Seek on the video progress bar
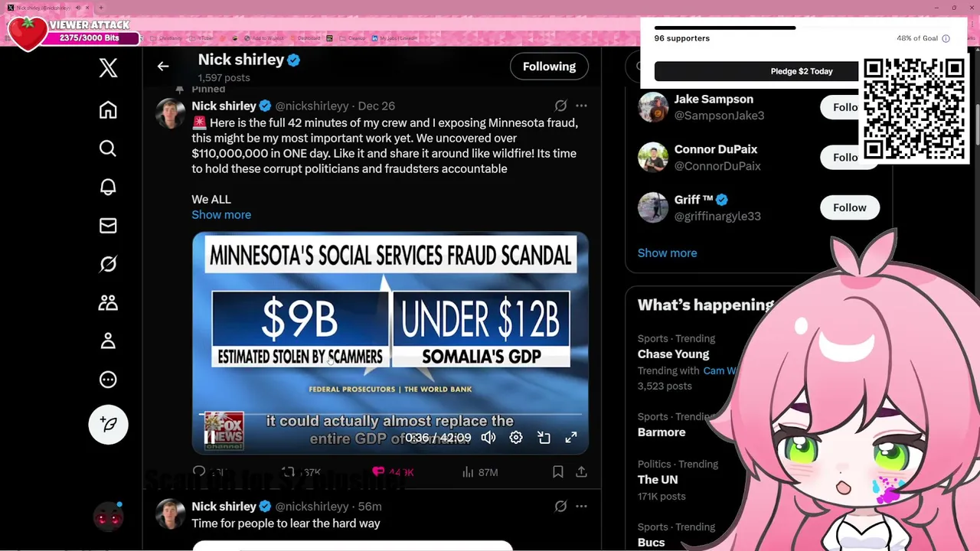Viewport: 980px width, 551px height. [x=390, y=415]
